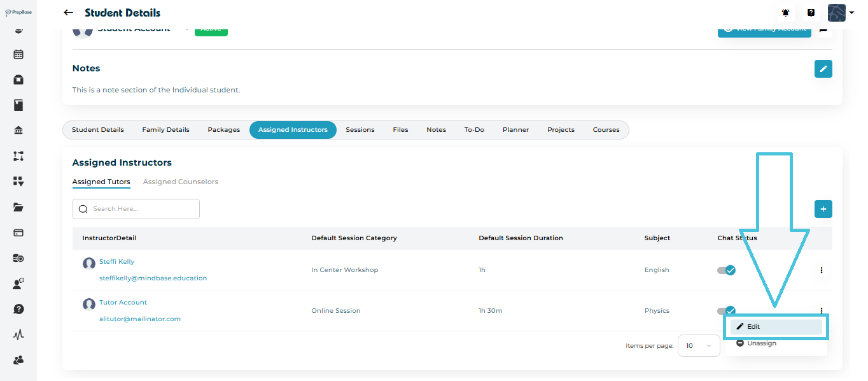Go back using the left arrow icon
The image size is (868, 381).
[x=69, y=13]
